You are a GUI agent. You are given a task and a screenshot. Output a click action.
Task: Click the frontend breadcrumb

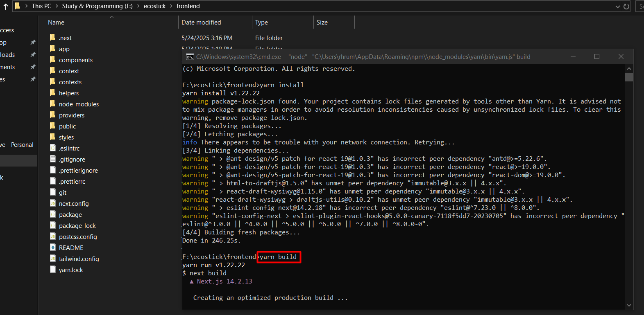pos(188,6)
